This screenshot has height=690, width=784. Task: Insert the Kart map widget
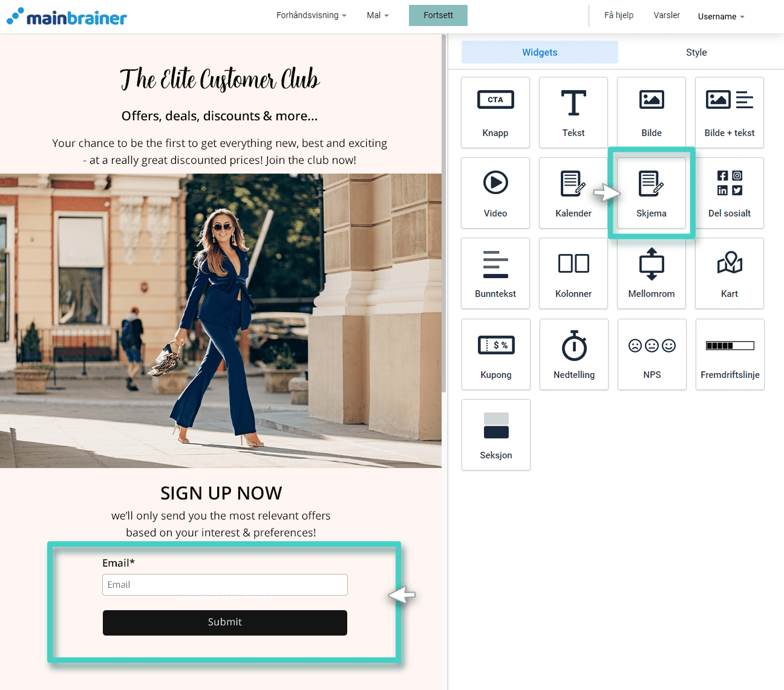[x=729, y=273]
